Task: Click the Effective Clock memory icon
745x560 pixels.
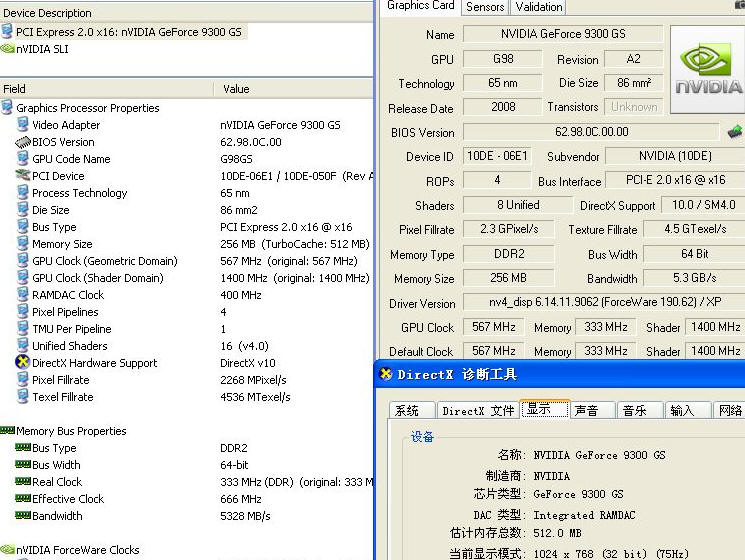Action: coord(23,498)
